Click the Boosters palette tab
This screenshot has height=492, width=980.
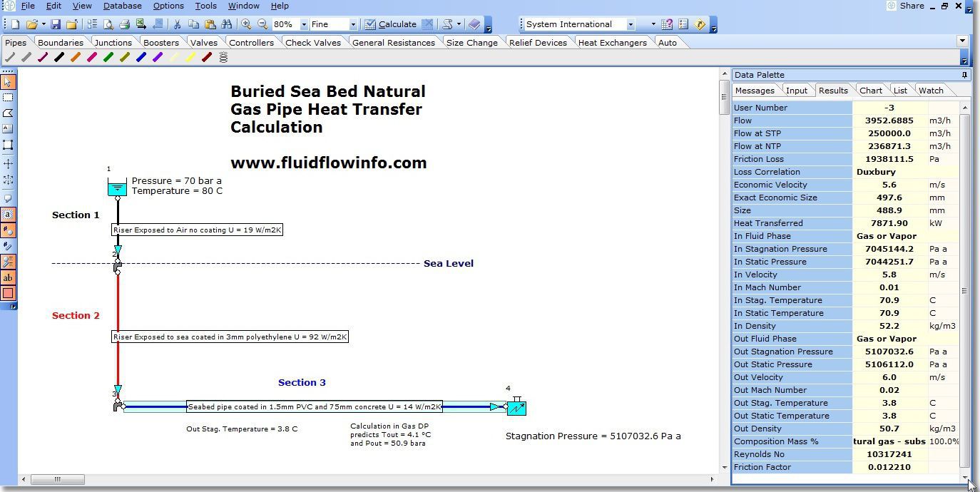coord(161,42)
